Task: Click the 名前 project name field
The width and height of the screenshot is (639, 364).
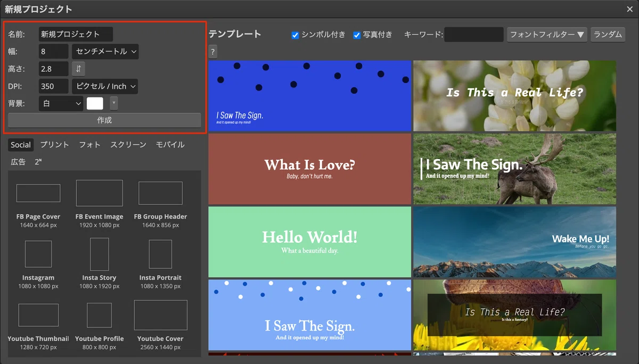Action: click(76, 34)
